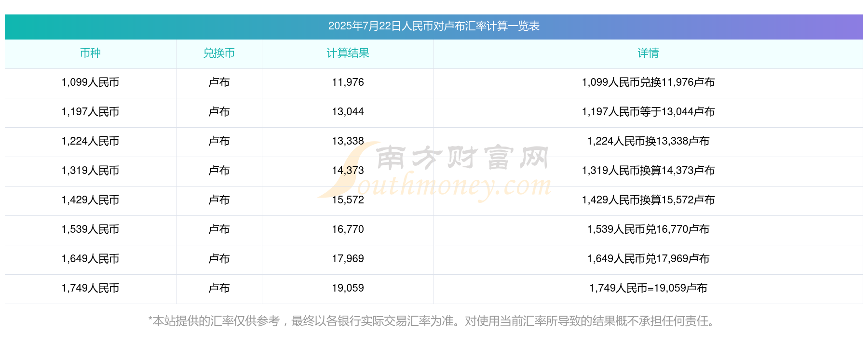Click the 1,649人民币 cell
868x347 pixels.
(x=90, y=259)
